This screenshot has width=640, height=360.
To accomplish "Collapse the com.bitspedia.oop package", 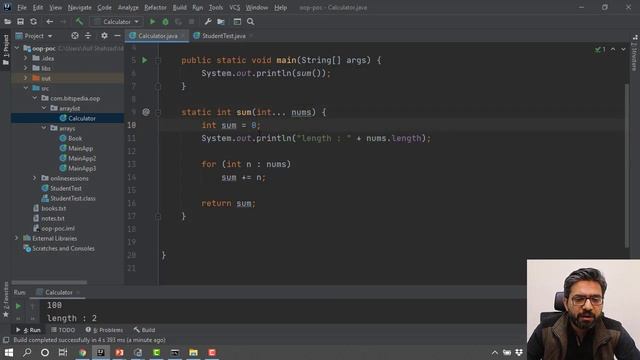I will (x=35, y=98).
